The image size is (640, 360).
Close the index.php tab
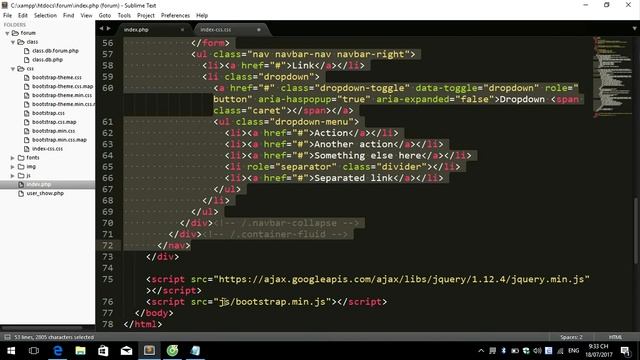pyautogui.click(x=182, y=30)
